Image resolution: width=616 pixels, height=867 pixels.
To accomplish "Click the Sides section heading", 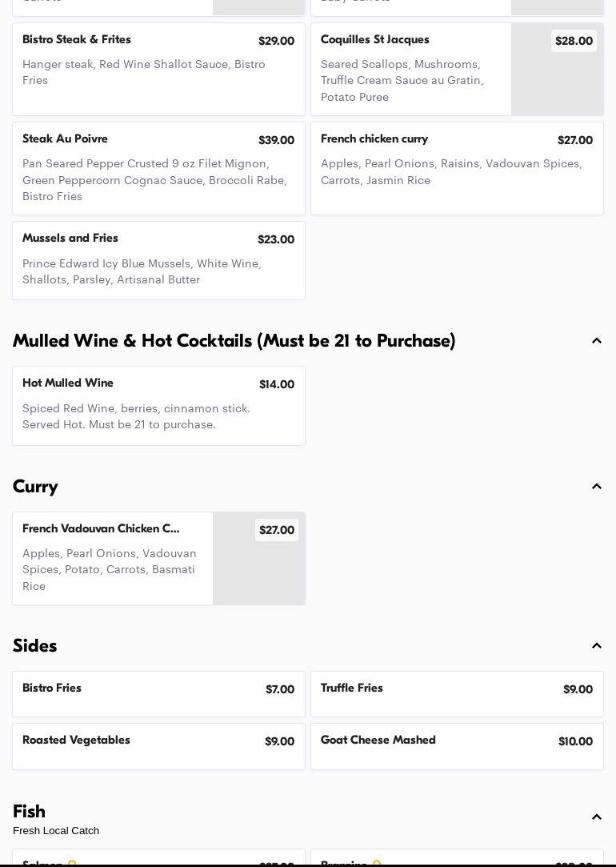I will tap(35, 646).
